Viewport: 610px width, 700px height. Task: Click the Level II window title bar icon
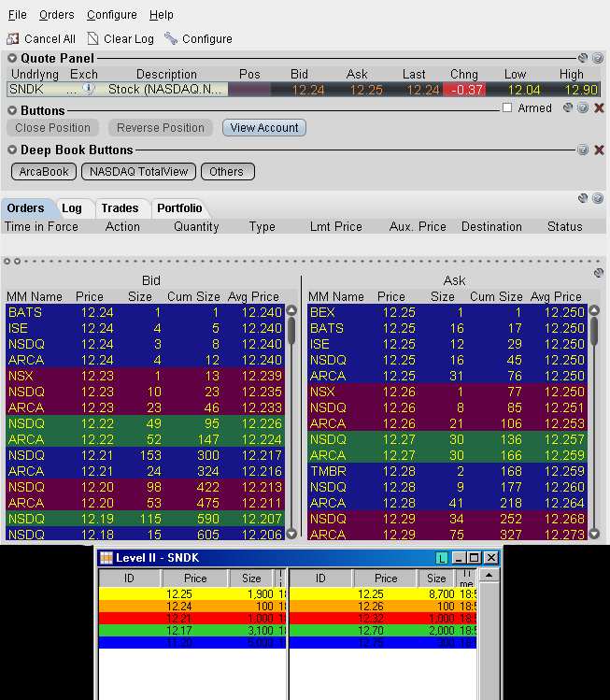(106, 558)
